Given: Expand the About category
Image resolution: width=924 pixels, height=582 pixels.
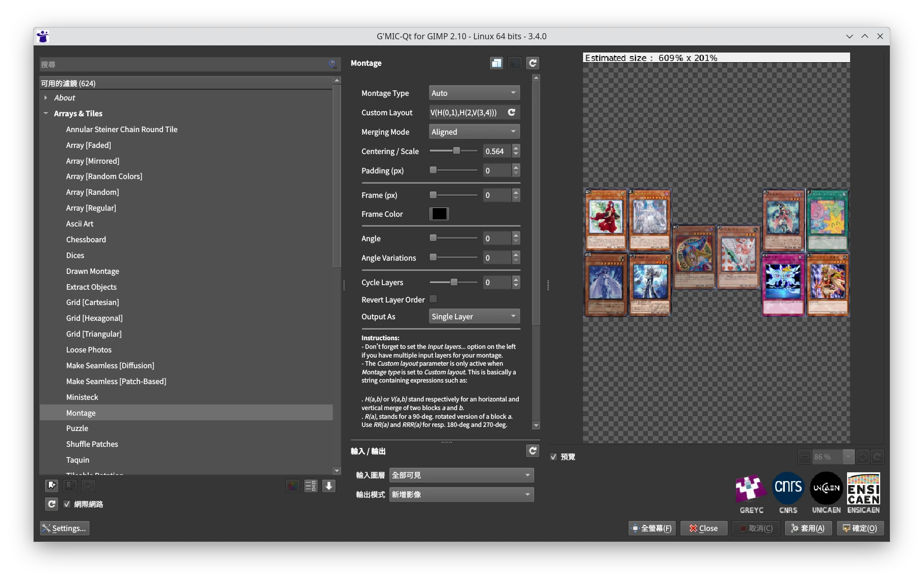Looking at the screenshot, I should pos(46,98).
